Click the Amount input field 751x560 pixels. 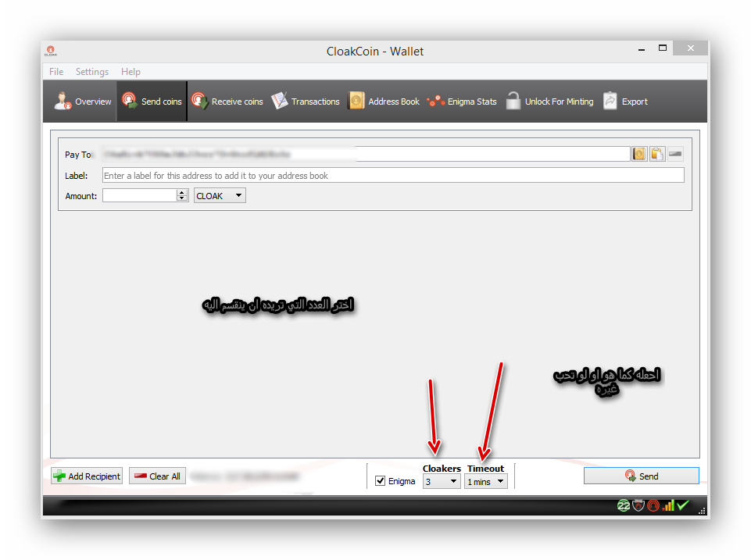(x=139, y=195)
